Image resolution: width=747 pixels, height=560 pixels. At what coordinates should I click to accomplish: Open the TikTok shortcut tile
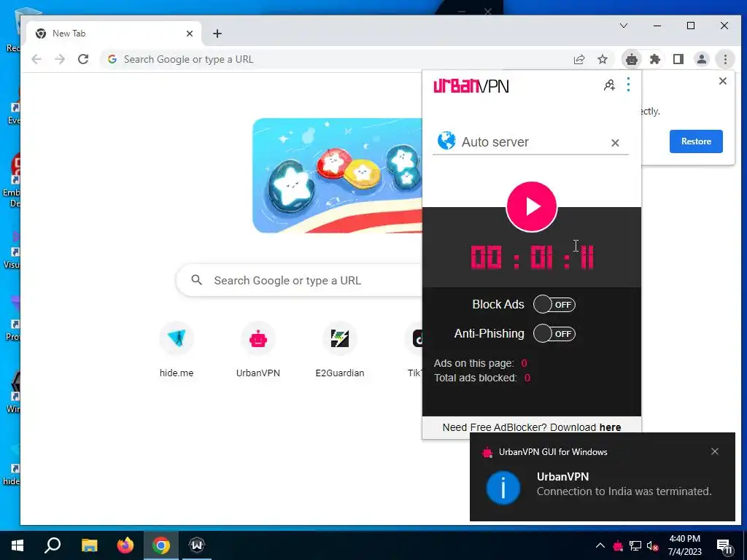[x=414, y=350]
